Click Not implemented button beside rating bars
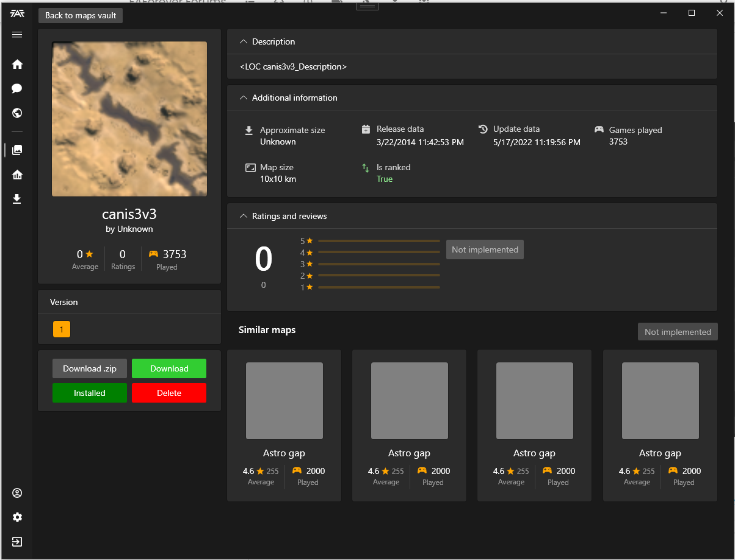 coord(485,249)
